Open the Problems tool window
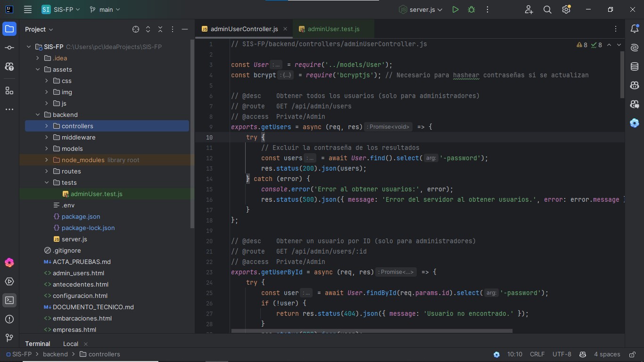This screenshot has height=362, width=644. pyautogui.click(x=9, y=319)
